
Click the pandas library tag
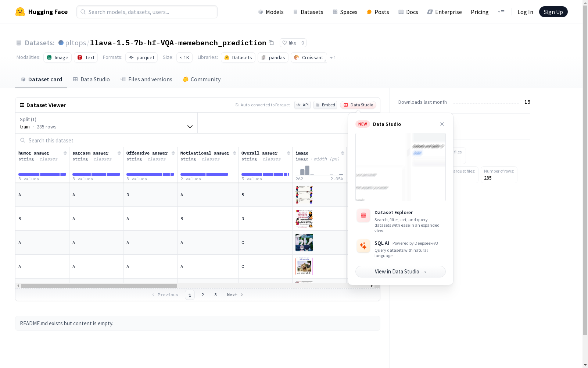tap(273, 57)
